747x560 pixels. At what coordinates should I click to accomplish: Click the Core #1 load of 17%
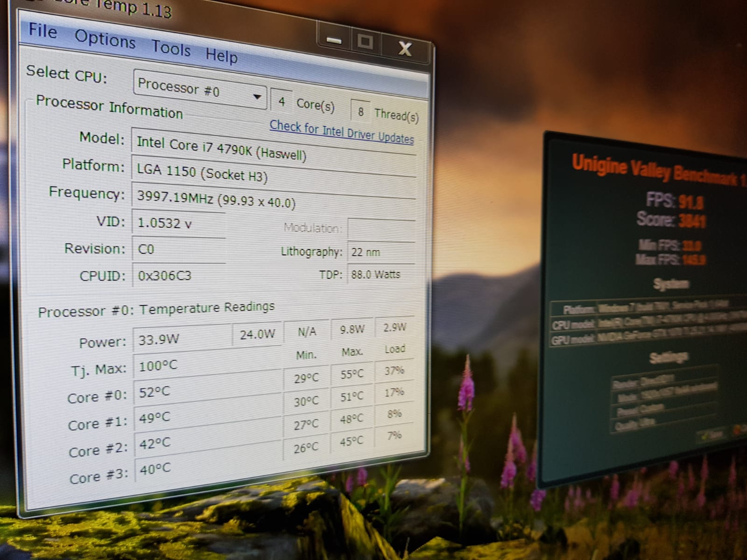point(395,392)
